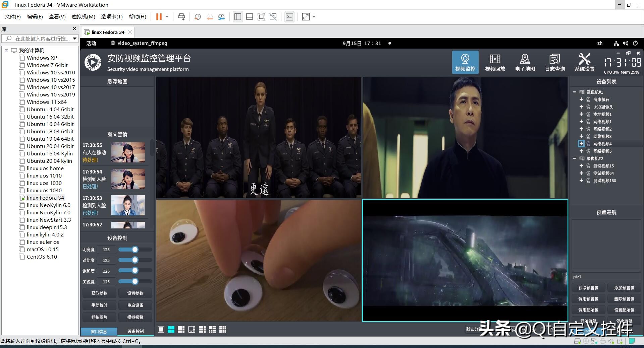
Task: Adjust the 饱和度 saturation slider
Action: pos(135,271)
